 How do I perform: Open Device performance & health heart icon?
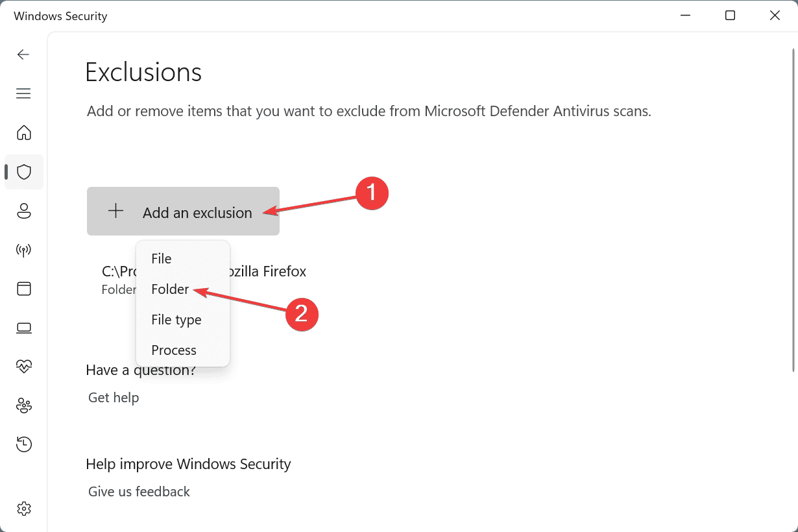point(24,367)
